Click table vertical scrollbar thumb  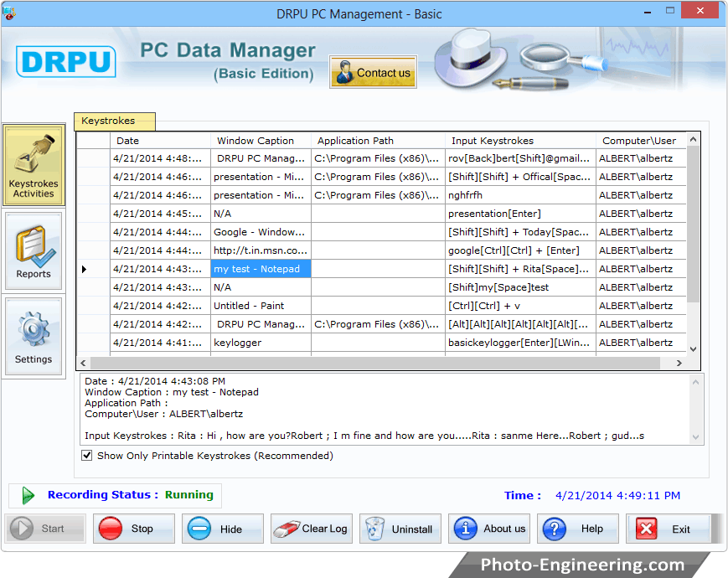click(693, 224)
